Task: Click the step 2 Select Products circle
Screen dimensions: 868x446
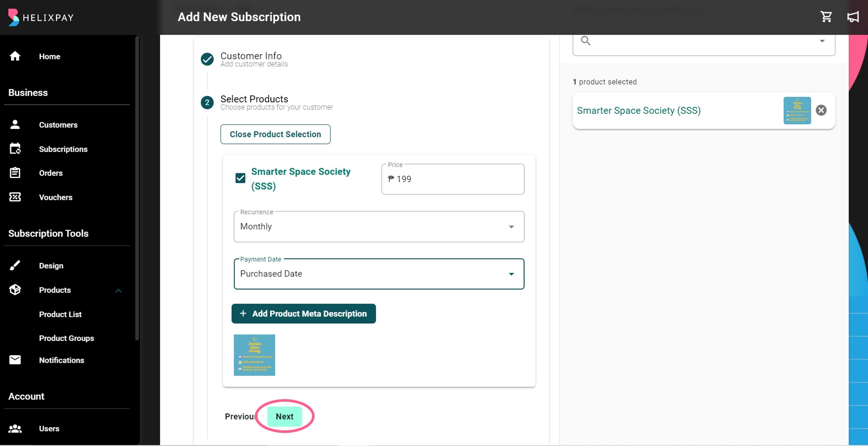Action: pyautogui.click(x=207, y=102)
